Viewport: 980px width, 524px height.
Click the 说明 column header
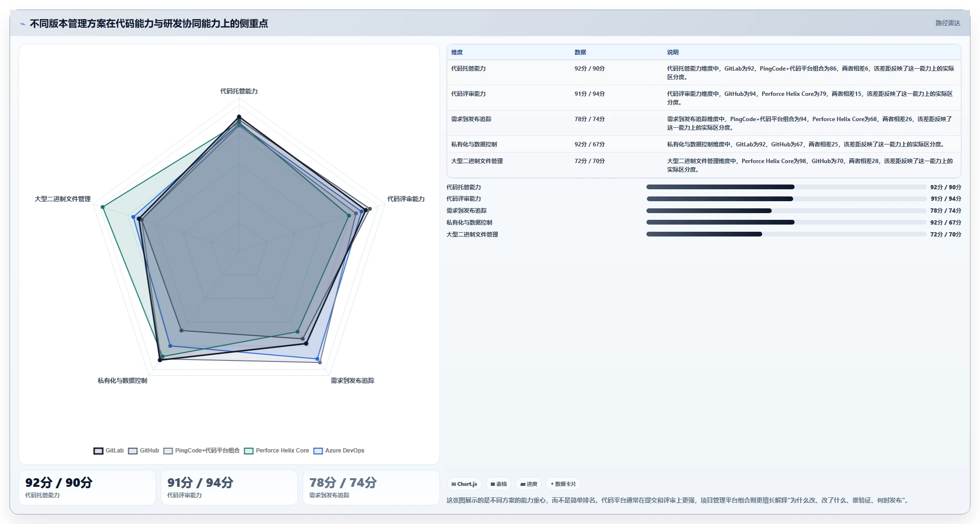click(673, 52)
